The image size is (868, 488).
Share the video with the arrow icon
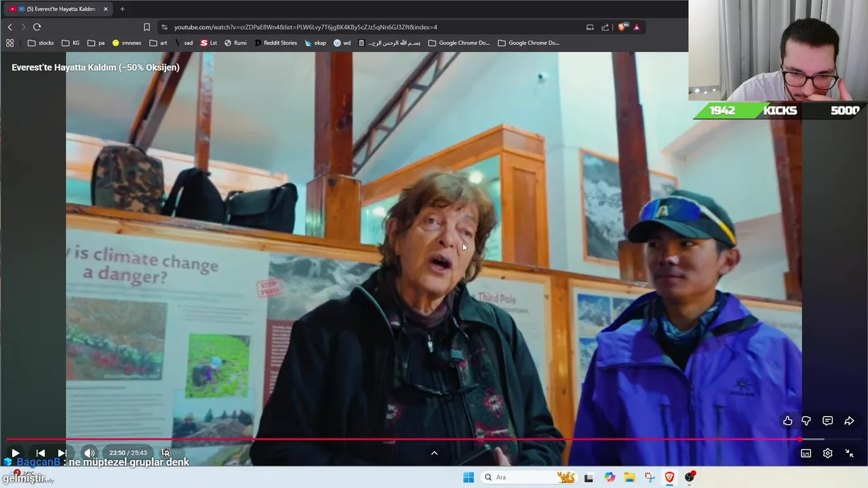[849, 421]
